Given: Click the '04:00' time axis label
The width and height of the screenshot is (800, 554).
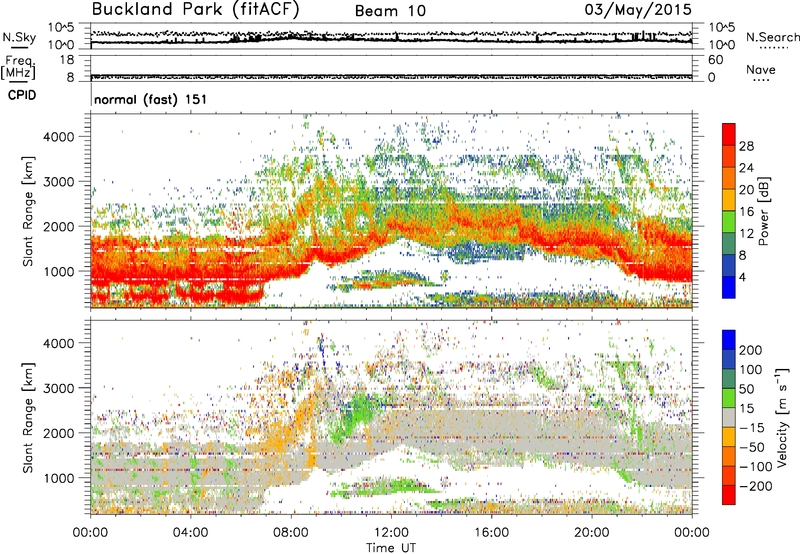Looking at the screenshot, I should pyautogui.click(x=191, y=533).
